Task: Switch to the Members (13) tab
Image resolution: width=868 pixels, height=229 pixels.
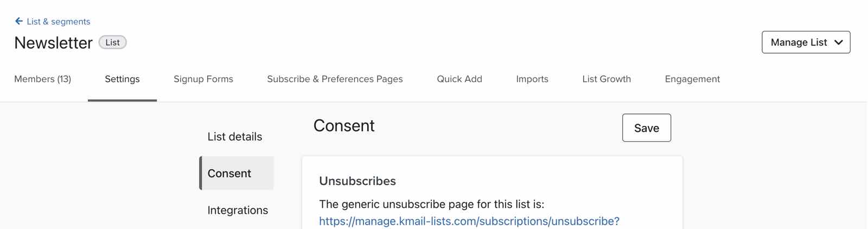Action: coord(43,79)
